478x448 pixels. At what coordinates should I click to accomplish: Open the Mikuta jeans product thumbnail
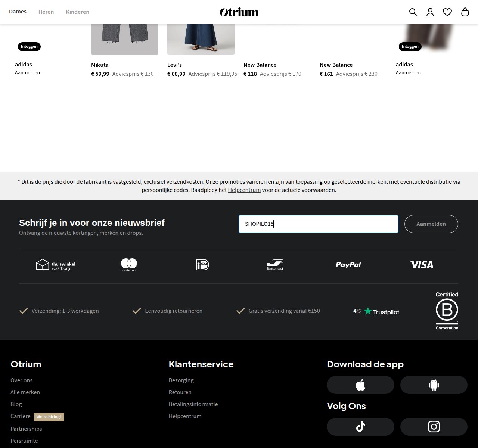(125, 39)
